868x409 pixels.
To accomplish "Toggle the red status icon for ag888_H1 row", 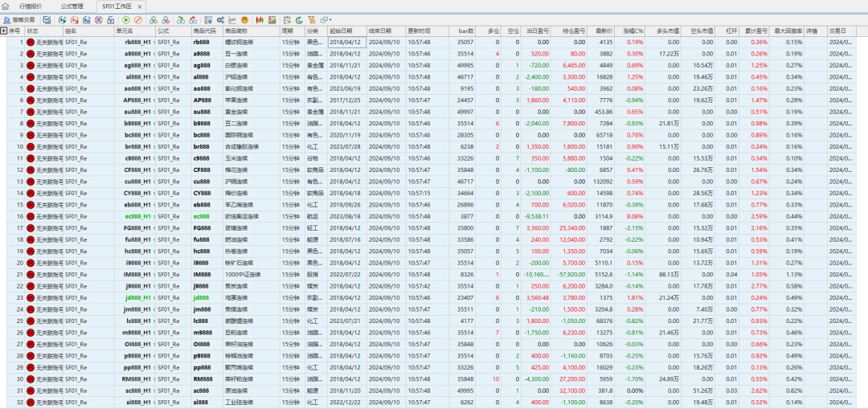I will point(31,64).
